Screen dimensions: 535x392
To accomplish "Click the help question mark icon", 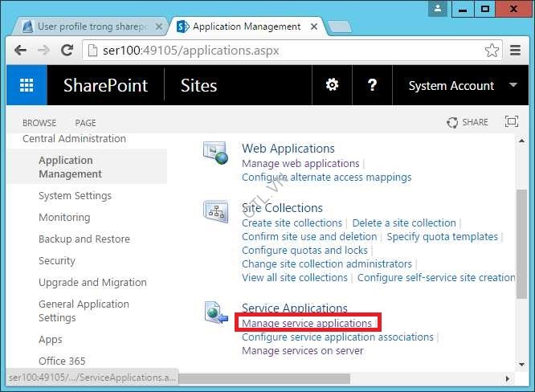I will (372, 86).
